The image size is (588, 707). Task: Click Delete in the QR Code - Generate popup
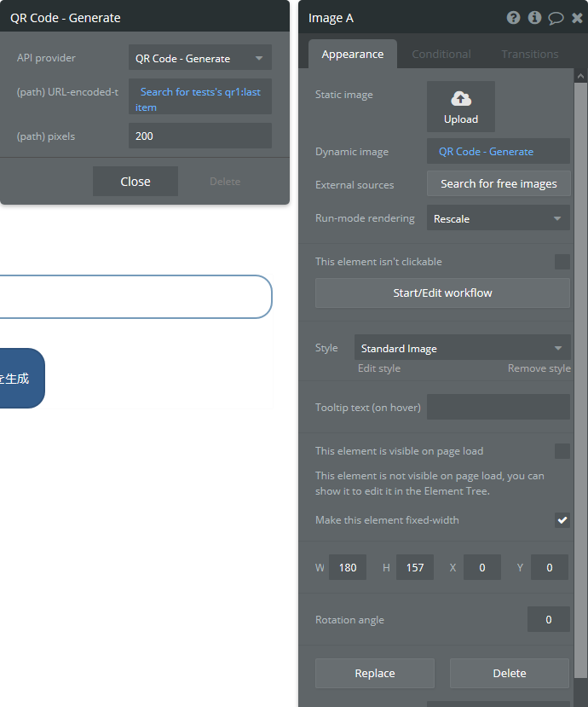click(x=225, y=182)
